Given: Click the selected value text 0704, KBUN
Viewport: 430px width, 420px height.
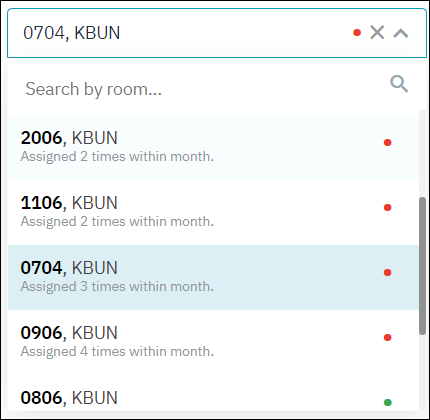Looking at the screenshot, I should pos(71,33).
